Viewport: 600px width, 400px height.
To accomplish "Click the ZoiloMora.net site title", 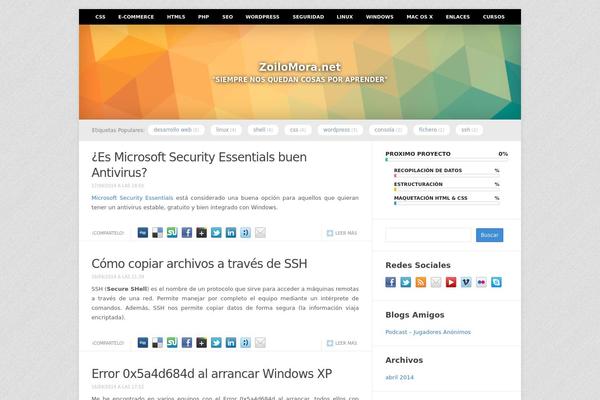I will (x=300, y=67).
